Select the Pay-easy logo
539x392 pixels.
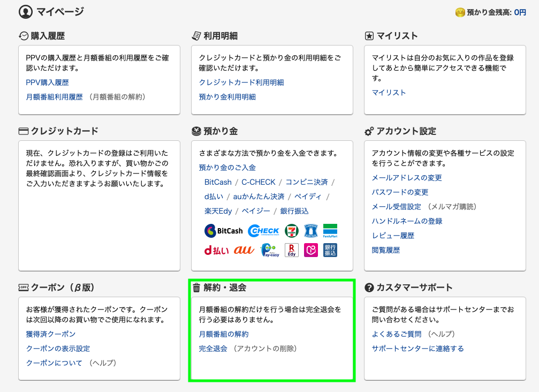270,250
